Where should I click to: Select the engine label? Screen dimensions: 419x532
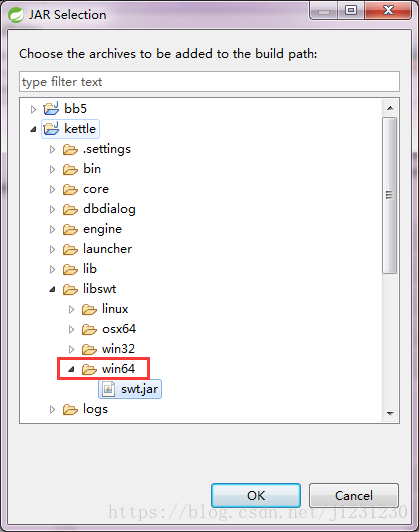click(102, 229)
